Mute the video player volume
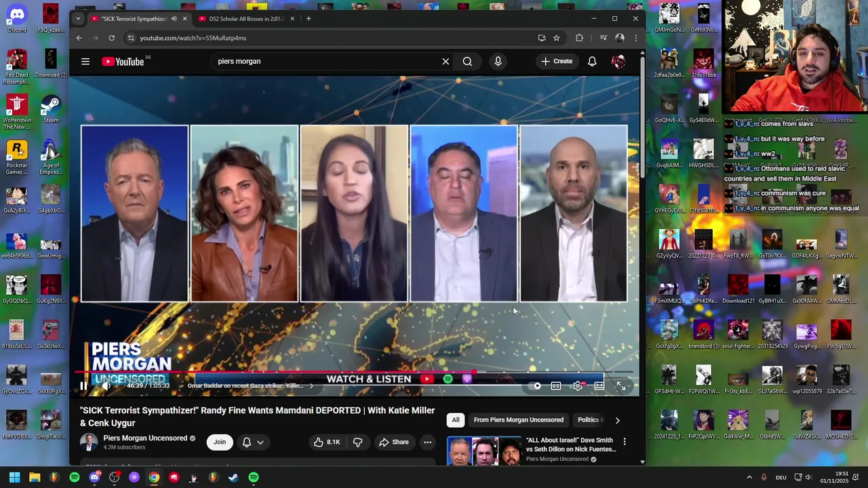The width and height of the screenshot is (868, 488). pos(106,386)
